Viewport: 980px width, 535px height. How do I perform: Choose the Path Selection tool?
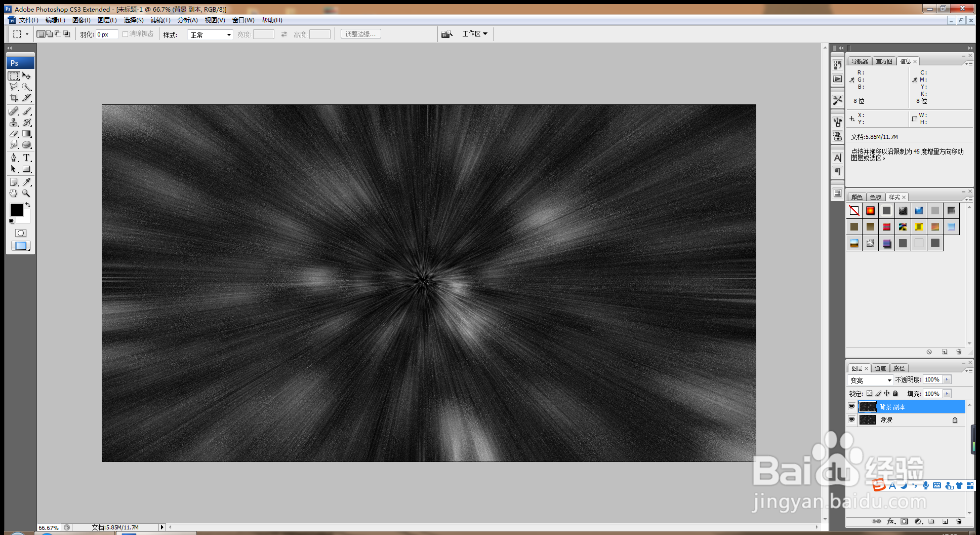(x=14, y=169)
